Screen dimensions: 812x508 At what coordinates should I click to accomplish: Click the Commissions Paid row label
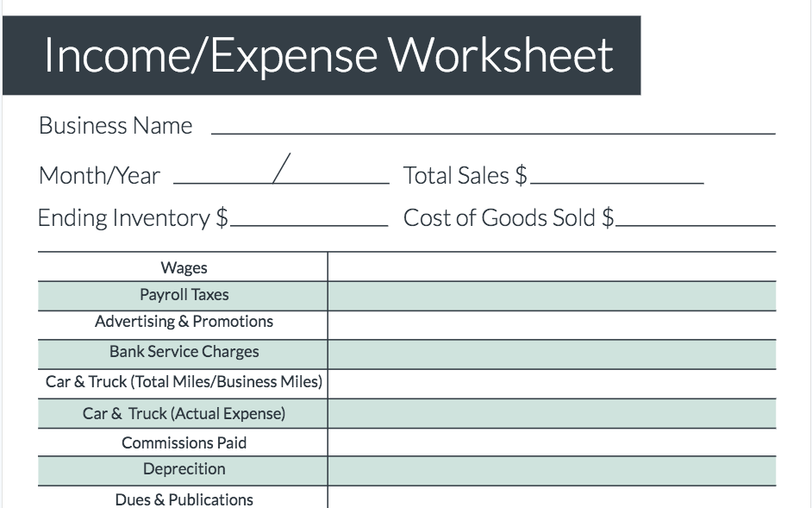[x=184, y=443]
